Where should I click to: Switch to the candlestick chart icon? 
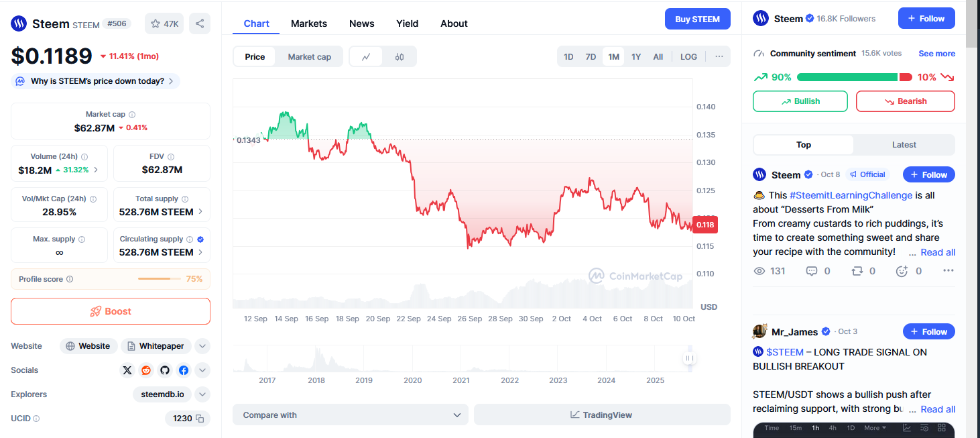tap(400, 57)
